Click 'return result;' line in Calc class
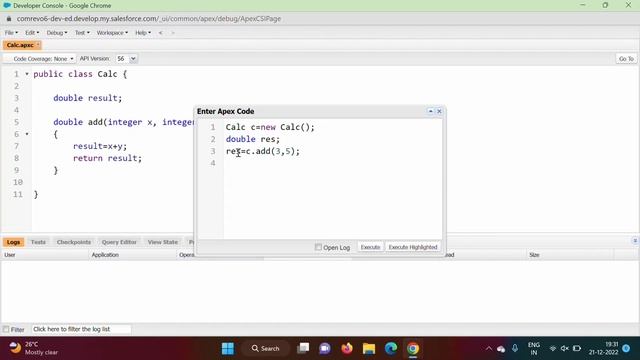 coord(107,158)
